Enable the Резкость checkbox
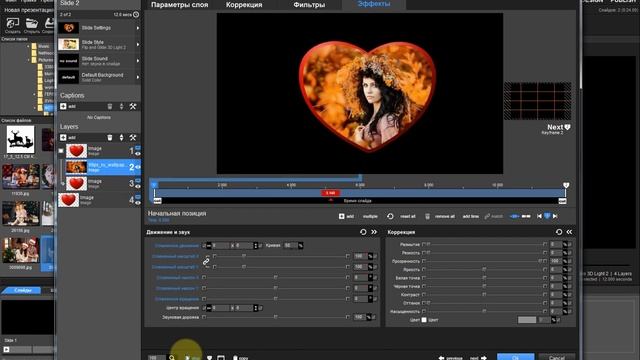 coord(424,253)
